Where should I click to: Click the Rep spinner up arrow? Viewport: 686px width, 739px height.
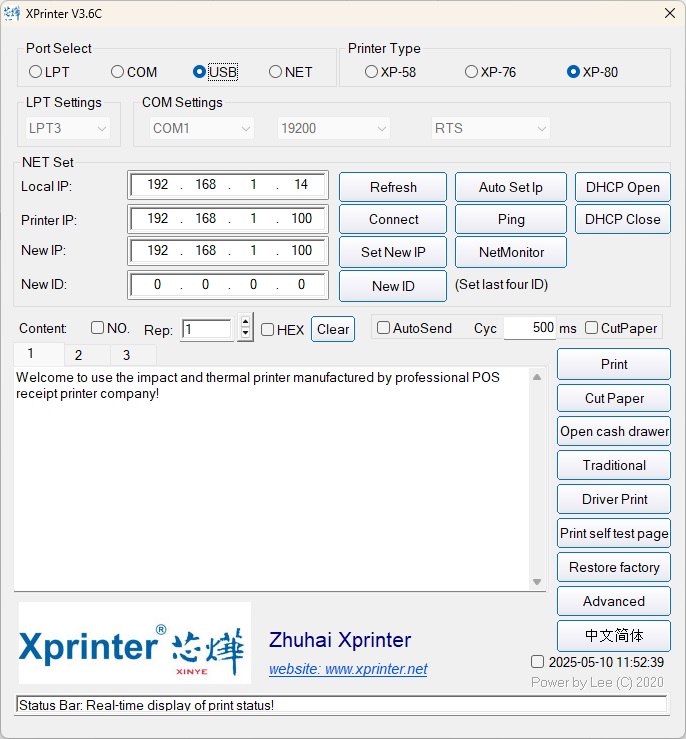click(245, 323)
